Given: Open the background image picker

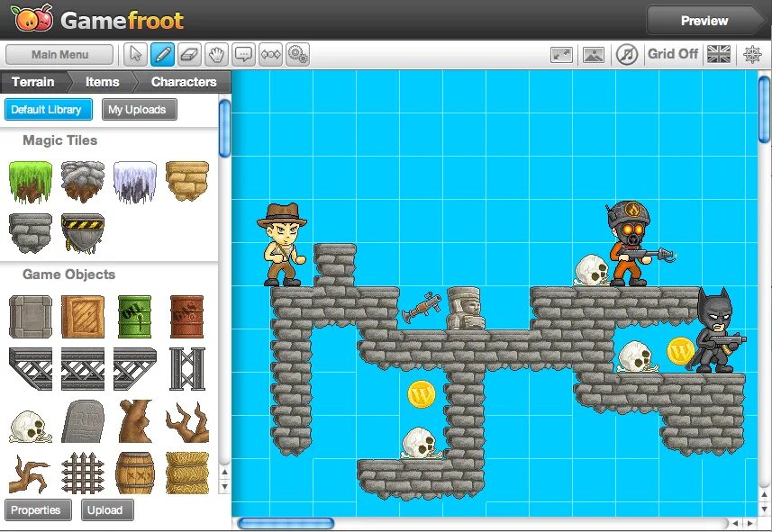Looking at the screenshot, I should pos(594,55).
